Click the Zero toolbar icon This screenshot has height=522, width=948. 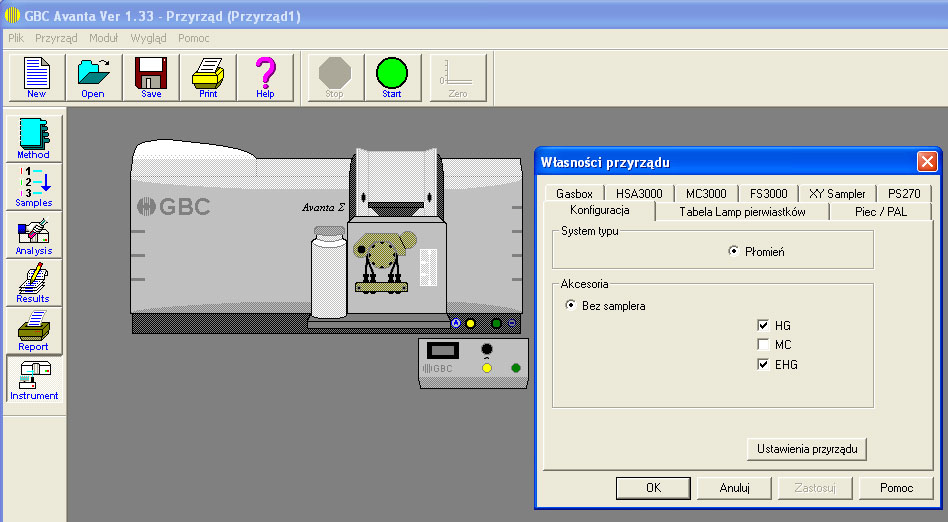tap(458, 77)
